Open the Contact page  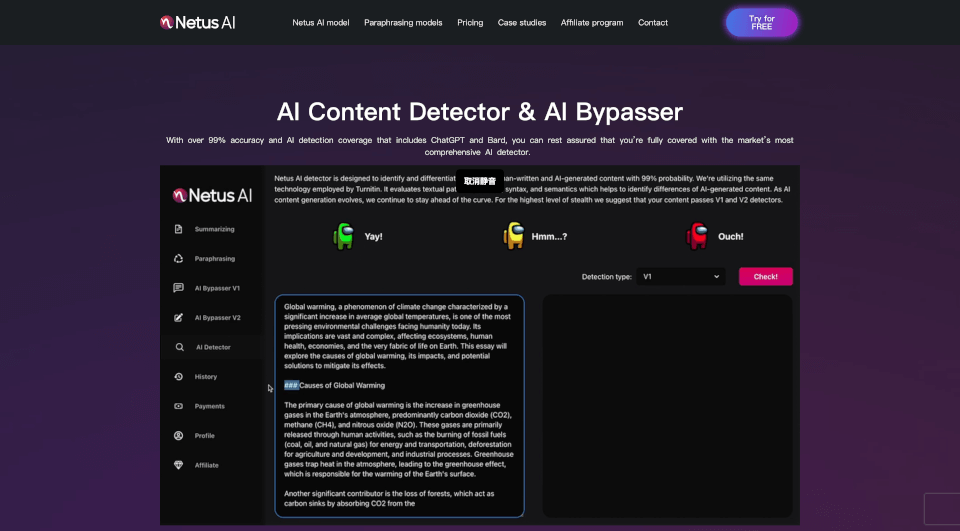653,23
